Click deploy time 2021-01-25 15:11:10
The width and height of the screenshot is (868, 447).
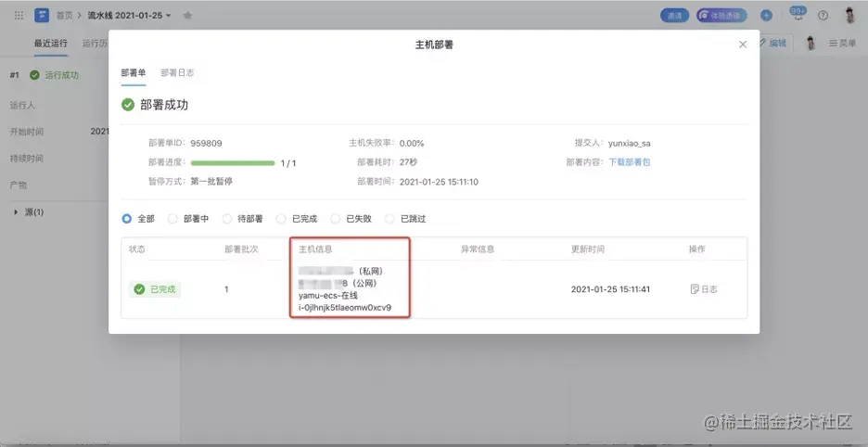[439, 182]
